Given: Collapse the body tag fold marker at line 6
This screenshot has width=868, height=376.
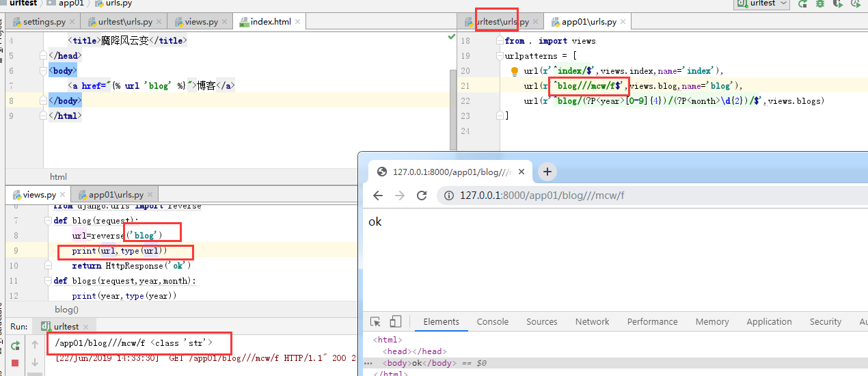Looking at the screenshot, I should tap(44, 70).
